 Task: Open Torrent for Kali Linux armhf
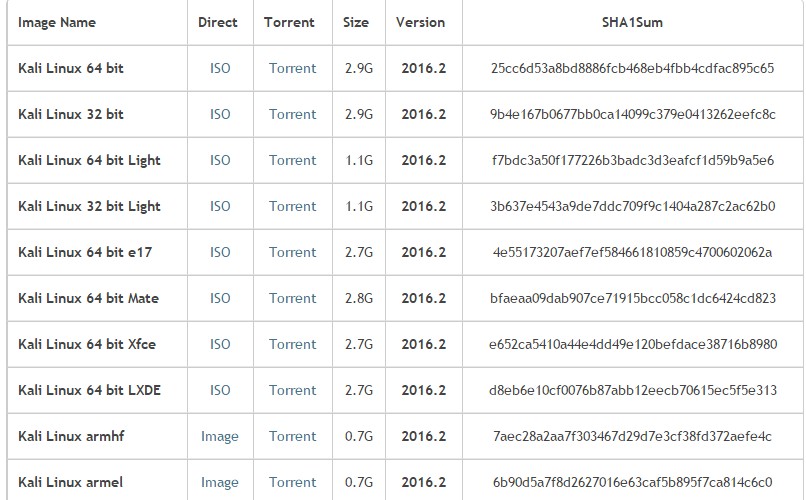(x=292, y=436)
